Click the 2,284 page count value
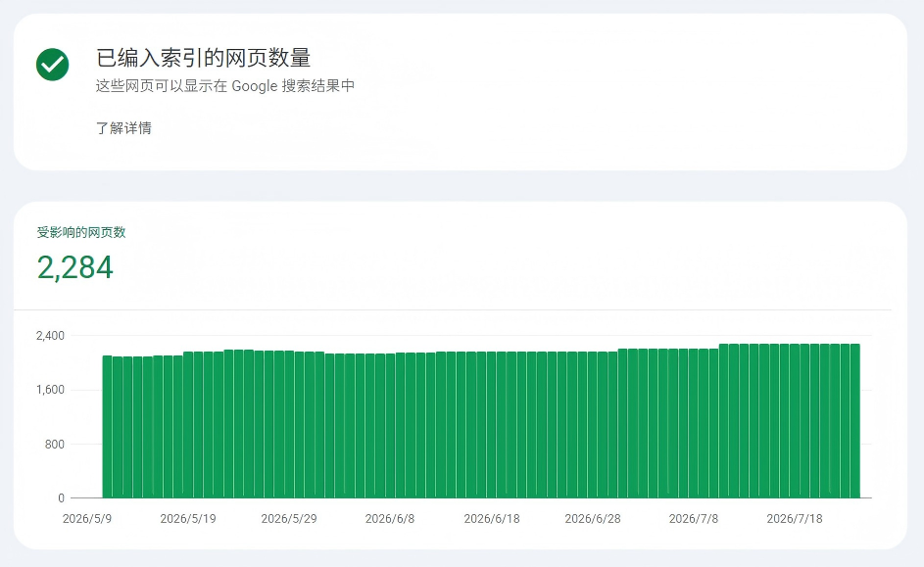The width and height of the screenshot is (924, 567). pyautogui.click(x=74, y=267)
